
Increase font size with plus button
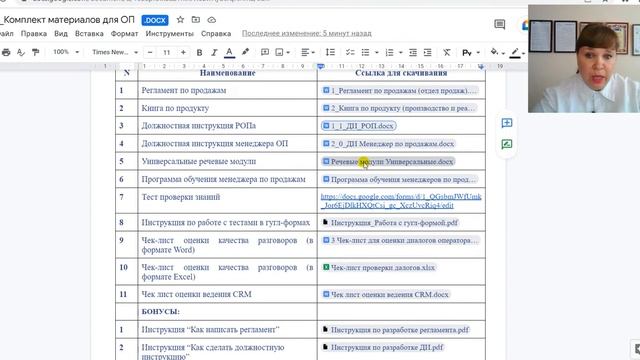pyautogui.click(x=183, y=52)
